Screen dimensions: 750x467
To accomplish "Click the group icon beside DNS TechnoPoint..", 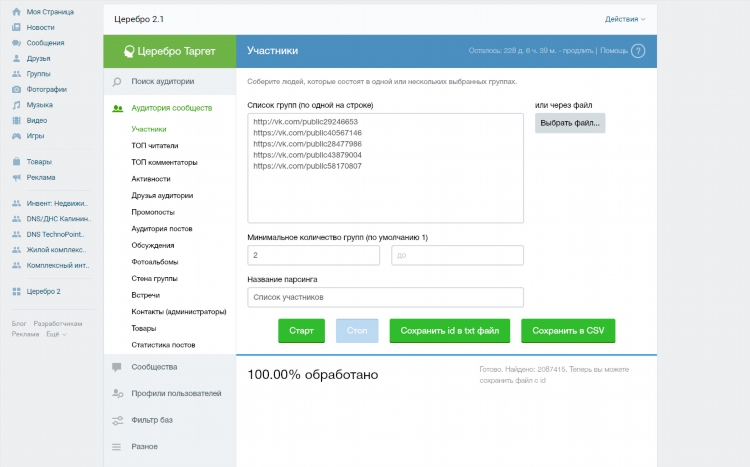I will 16,234.
